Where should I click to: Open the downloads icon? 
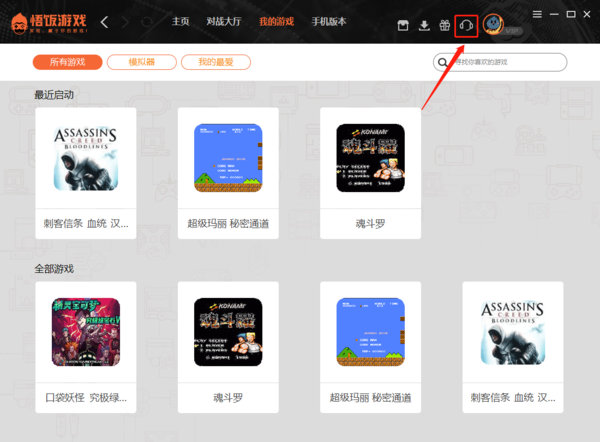424,26
